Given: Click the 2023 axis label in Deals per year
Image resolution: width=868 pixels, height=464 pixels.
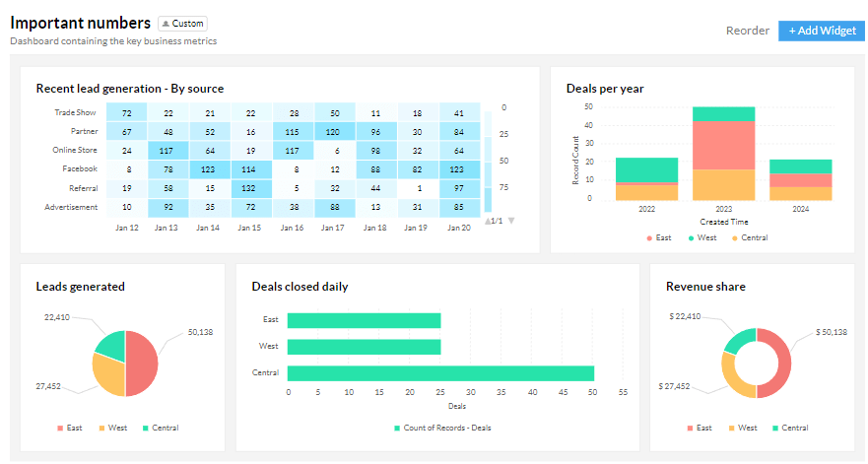Looking at the screenshot, I should [x=723, y=209].
